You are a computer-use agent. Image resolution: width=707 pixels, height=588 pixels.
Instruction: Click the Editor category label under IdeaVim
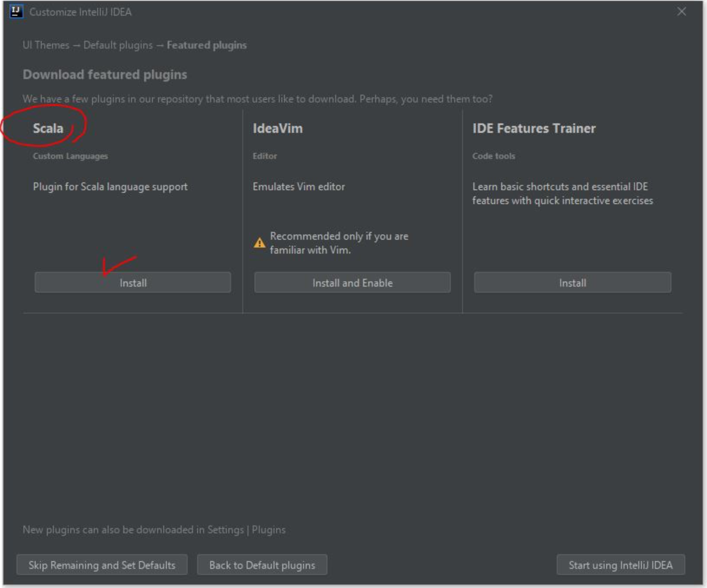coord(264,156)
